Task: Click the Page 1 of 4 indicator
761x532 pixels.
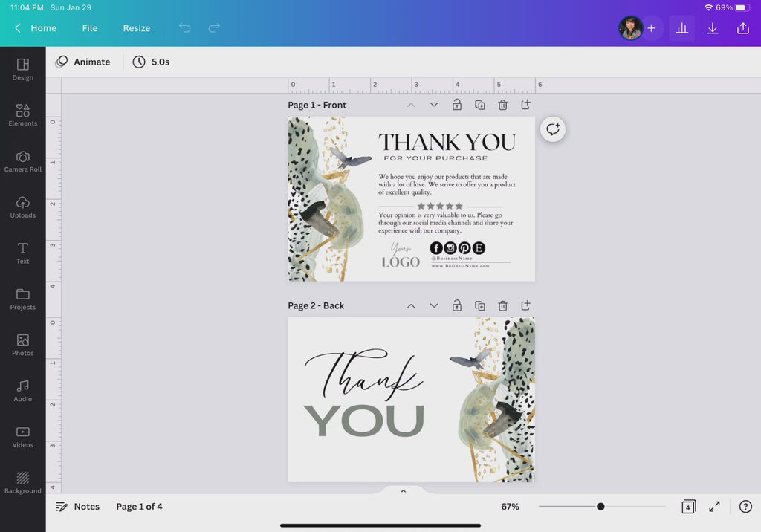Action: point(139,506)
